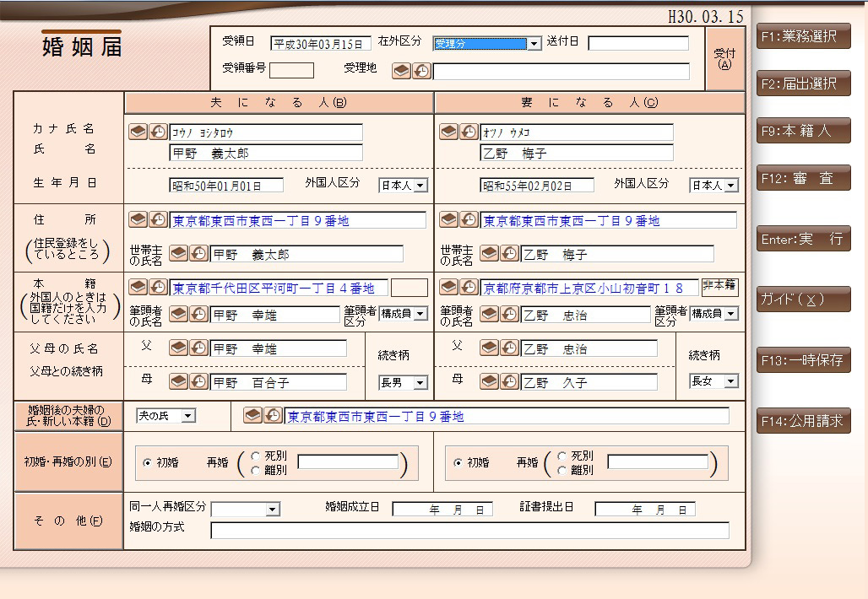868x599 pixels.
Task: Click book icon for husband's father 甲野 幸雄
Action: coord(178,348)
